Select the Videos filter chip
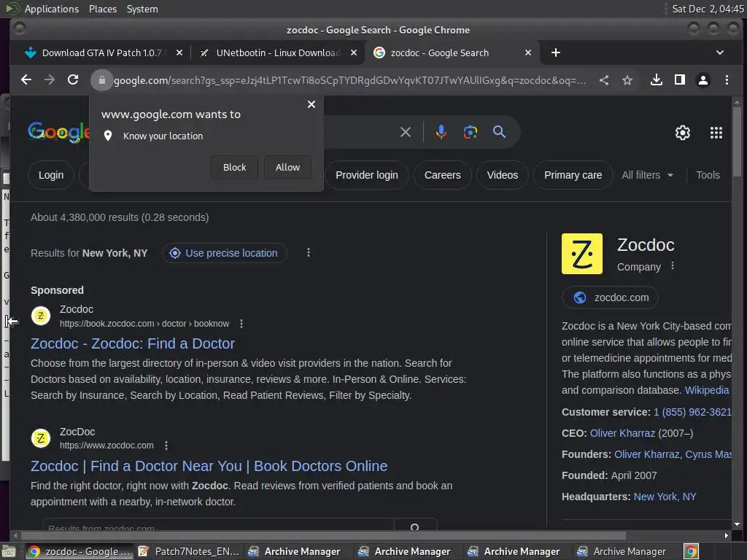The image size is (747, 560). (x=502, y=175)
